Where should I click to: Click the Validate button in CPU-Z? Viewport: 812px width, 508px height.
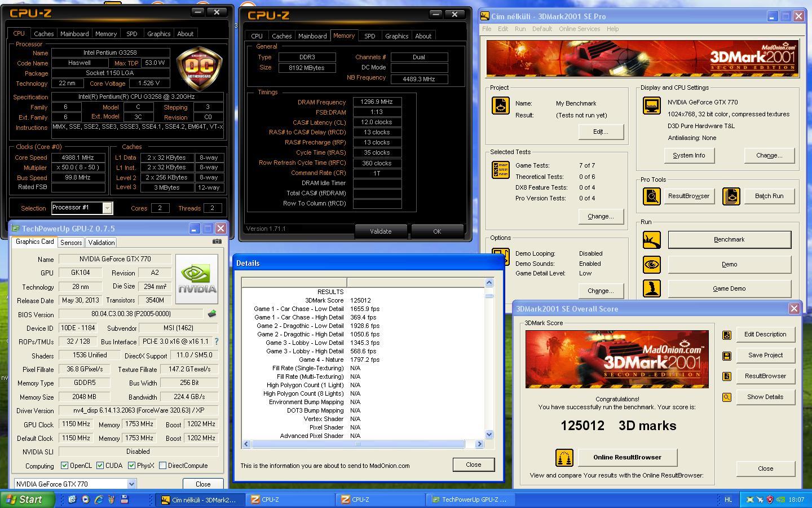tap(381, 231)
